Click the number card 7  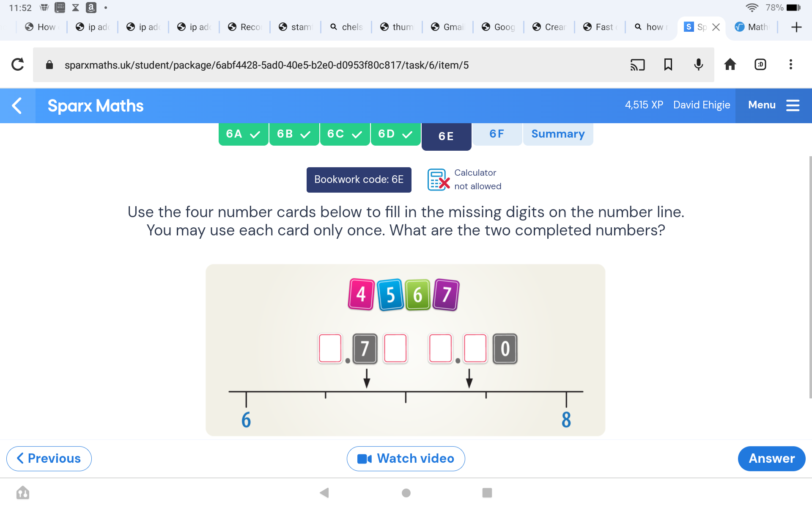(x=446, y=294)
